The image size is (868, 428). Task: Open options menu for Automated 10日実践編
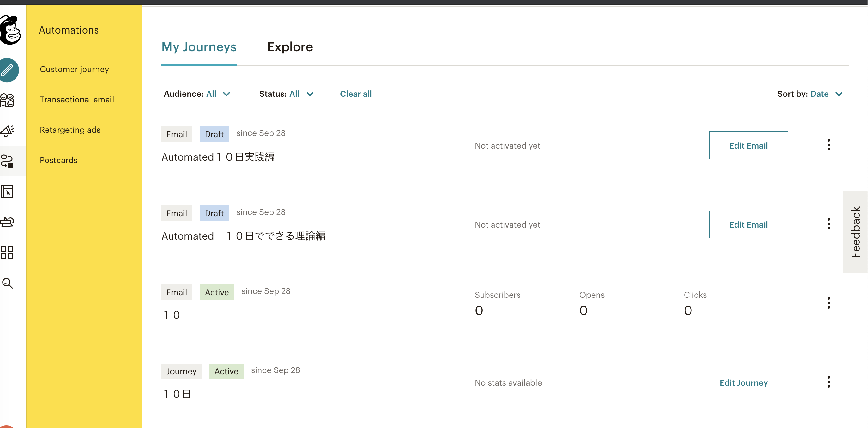tap(828, 145)
